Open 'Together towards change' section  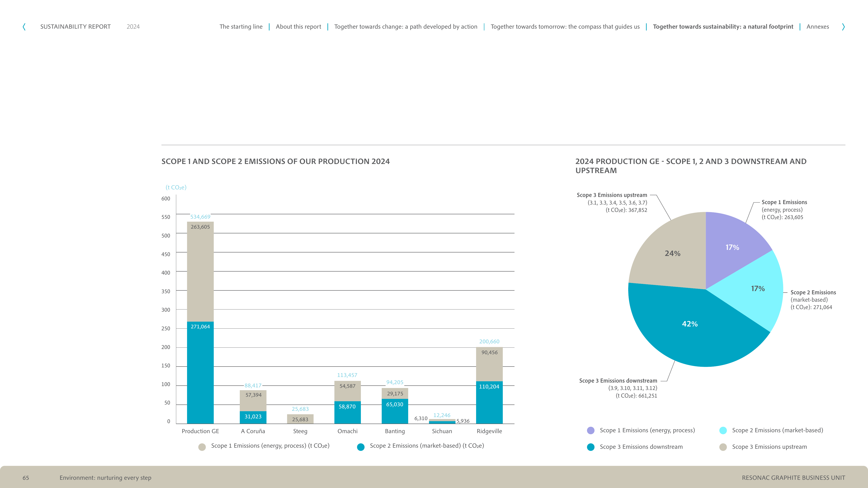(406, 27)
